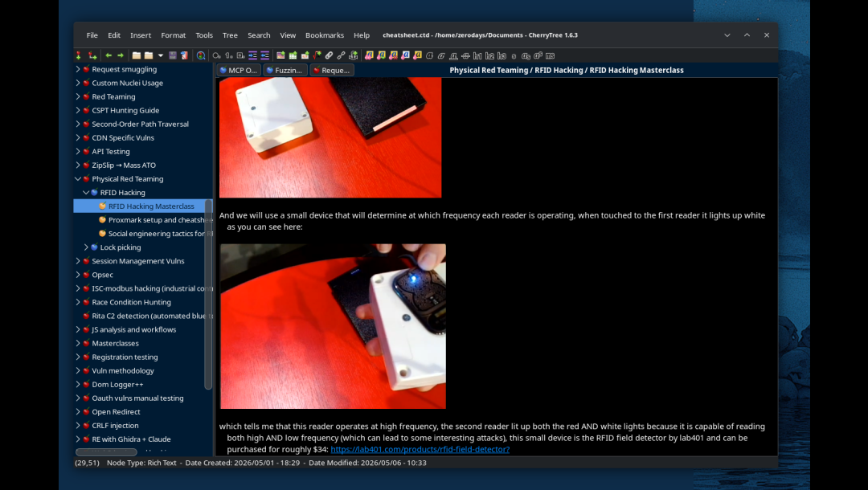868x490 pixels.
Task: Apply h3 heading style
Action: click(x=502, y=55)
